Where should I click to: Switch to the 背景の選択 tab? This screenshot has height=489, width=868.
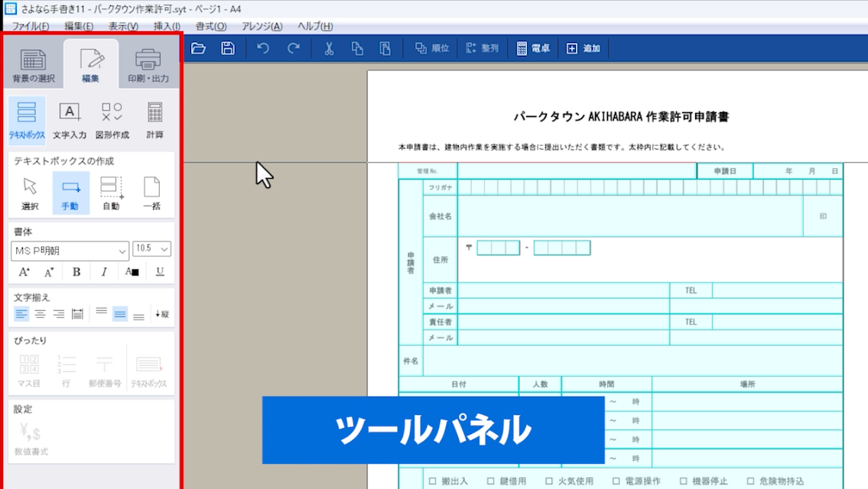pyautogui.click(x=33, y=65)
